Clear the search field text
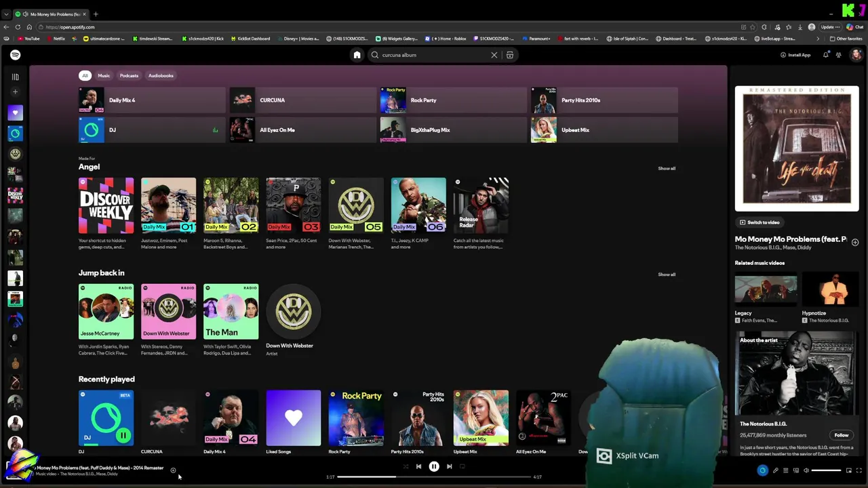The image size is (868, 488). (494, 55)
